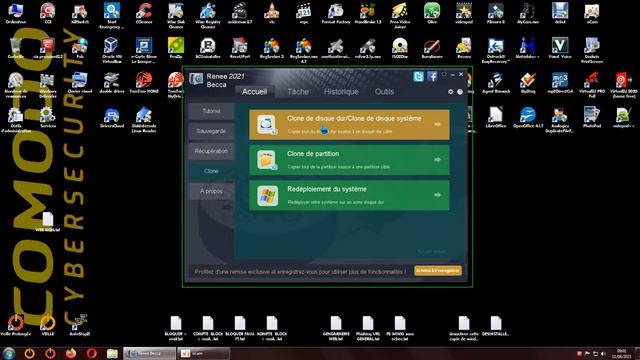Click the Facebook icon in Renee Becca

432,76
